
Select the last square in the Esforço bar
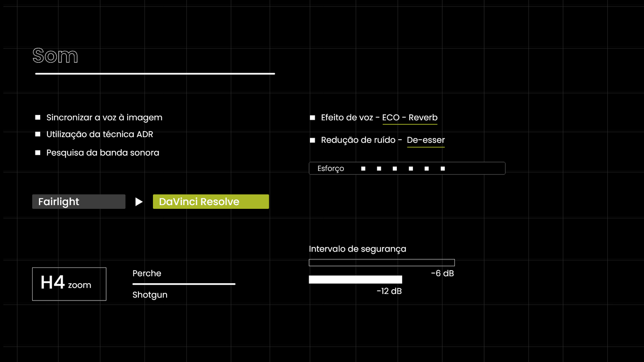[x=443, y=169]
